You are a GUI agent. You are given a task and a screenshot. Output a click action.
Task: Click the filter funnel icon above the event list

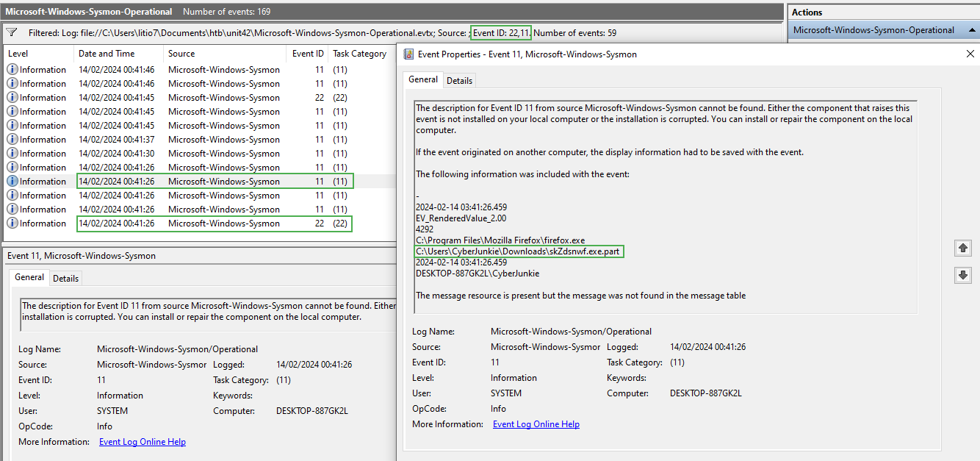point(12,33)
